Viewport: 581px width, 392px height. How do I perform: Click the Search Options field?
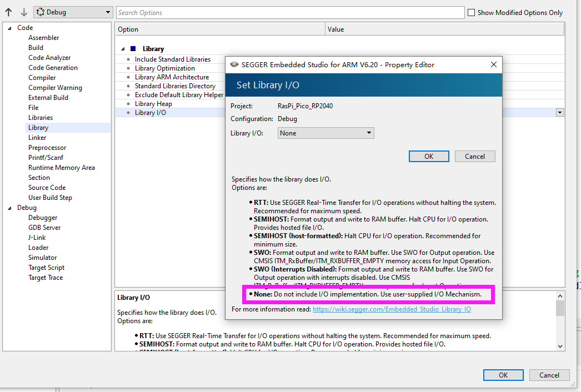coord(290,13)
